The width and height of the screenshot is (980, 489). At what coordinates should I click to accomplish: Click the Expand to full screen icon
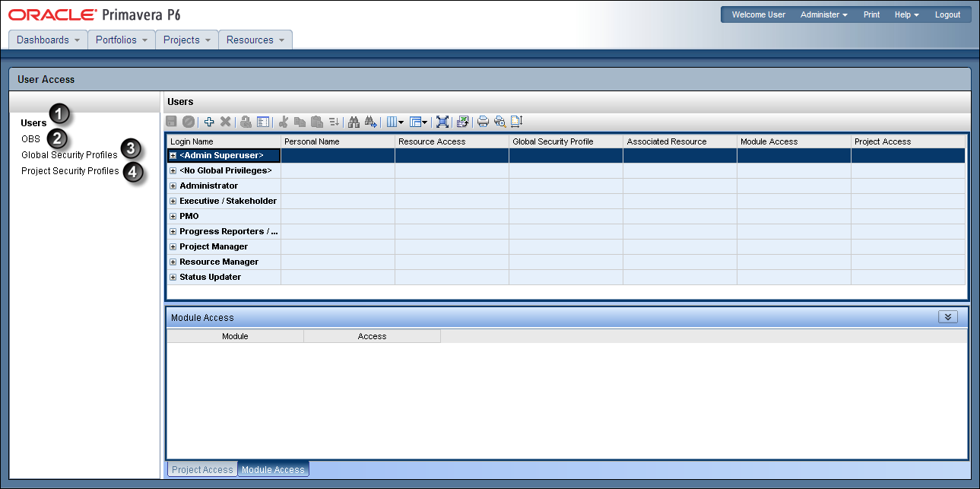point(442,122)
